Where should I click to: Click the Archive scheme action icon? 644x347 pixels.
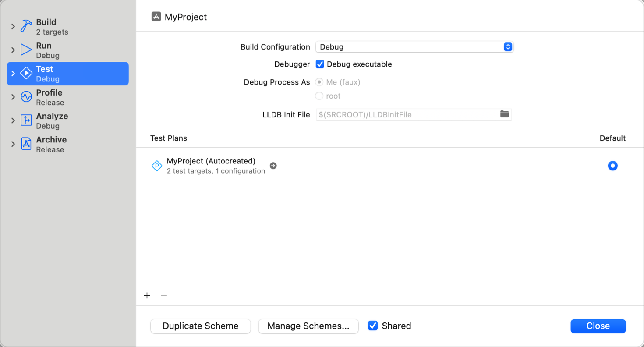[x=25, y=144]
